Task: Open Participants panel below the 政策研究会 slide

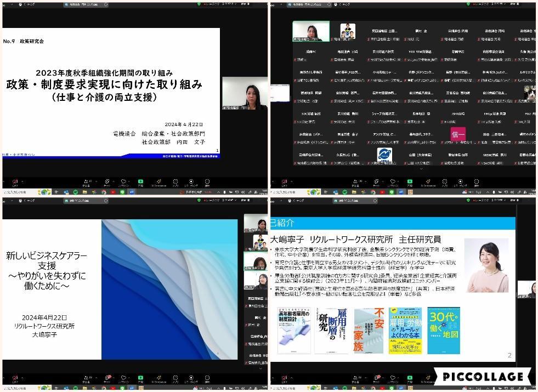Action: coord(87,181)
